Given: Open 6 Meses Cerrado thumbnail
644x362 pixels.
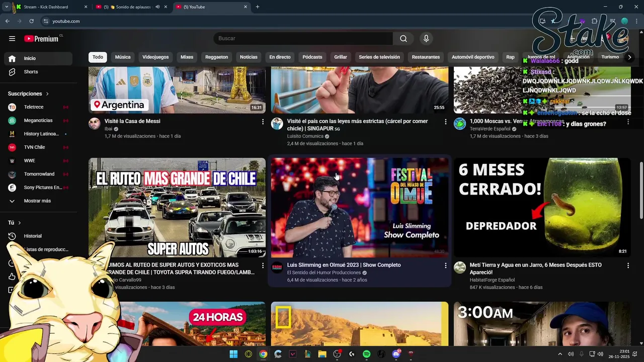Looking at the screenshot, I should (x=542, y=208).
